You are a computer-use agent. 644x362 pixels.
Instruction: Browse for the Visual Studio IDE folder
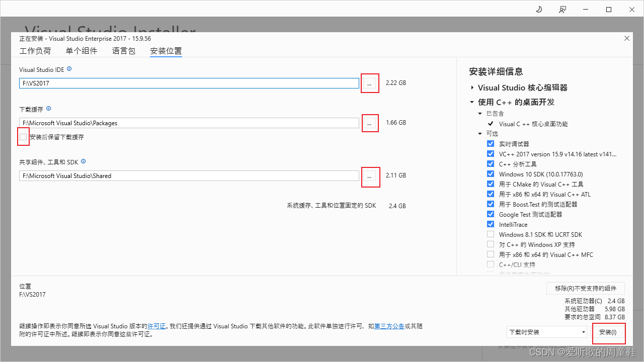[x=370, y=83]
